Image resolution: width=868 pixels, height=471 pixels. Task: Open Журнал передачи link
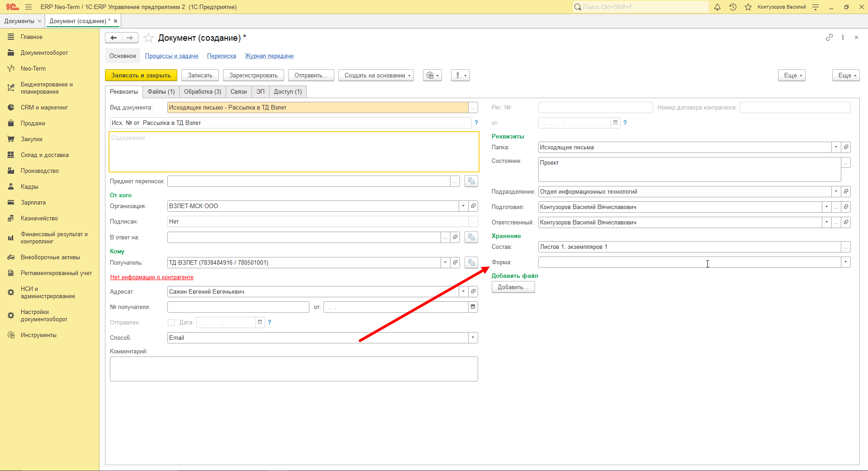coord(269,56)
